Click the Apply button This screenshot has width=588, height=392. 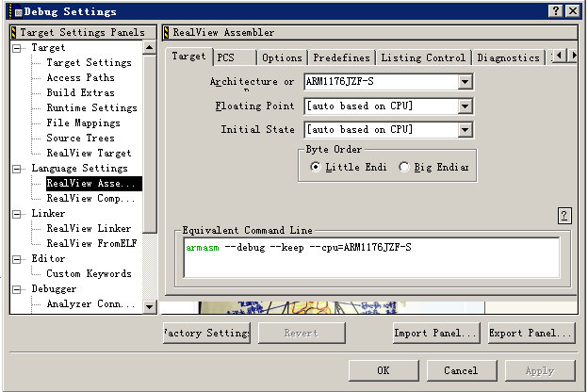click(x=540, y=370)
